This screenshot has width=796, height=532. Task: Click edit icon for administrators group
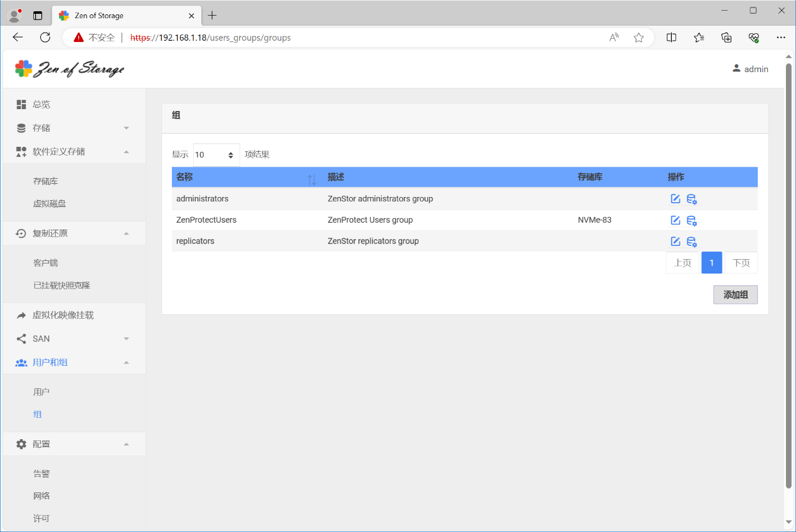click(x=675, y=199)
